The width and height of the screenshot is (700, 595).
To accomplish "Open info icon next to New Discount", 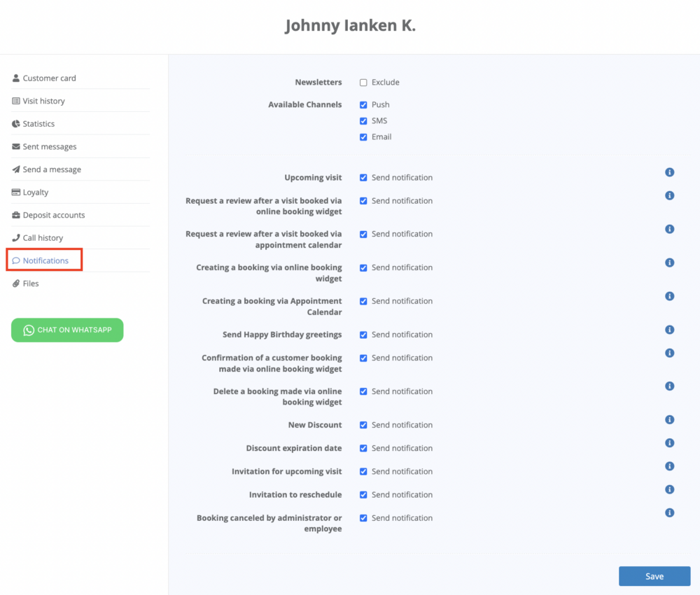I will pos(669,420).
